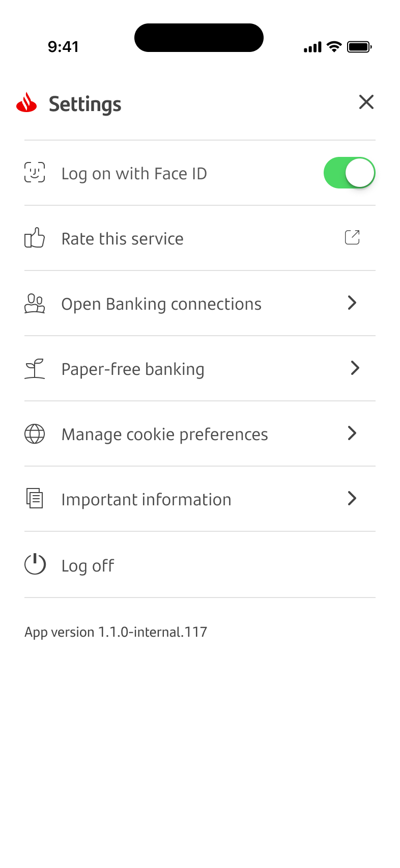Select Manage cookie preferences label
Screen dimensions: 400x868
pyautogui.click(x=164, y=435)
